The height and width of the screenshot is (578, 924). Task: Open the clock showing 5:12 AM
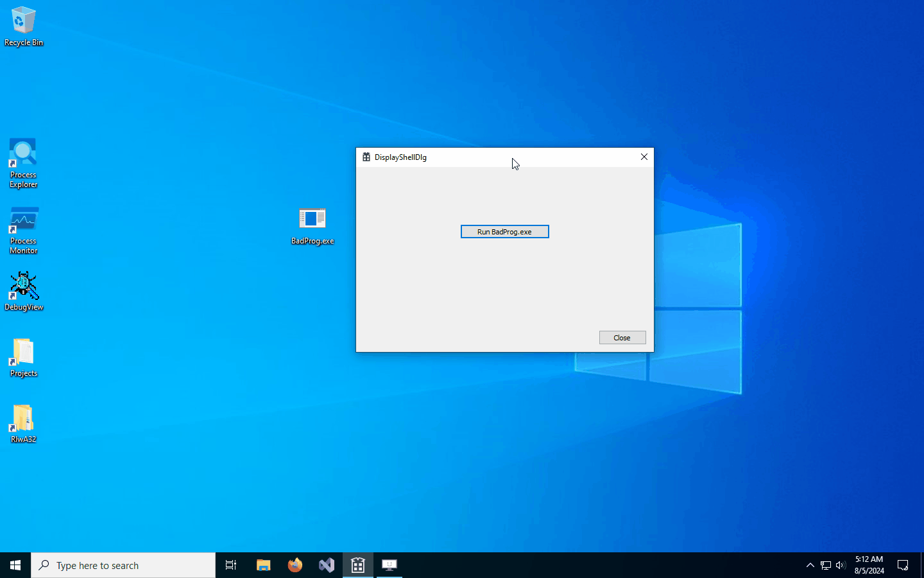coord(869,565)
